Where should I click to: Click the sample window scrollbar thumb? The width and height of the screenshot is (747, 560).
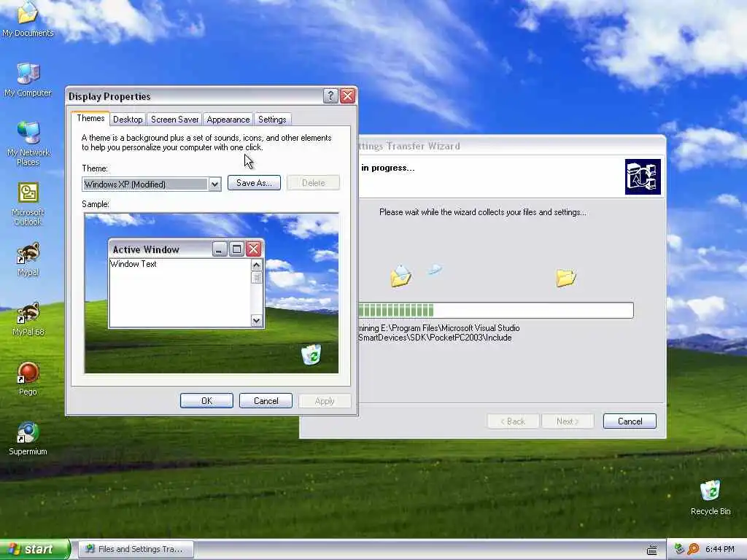256,278
